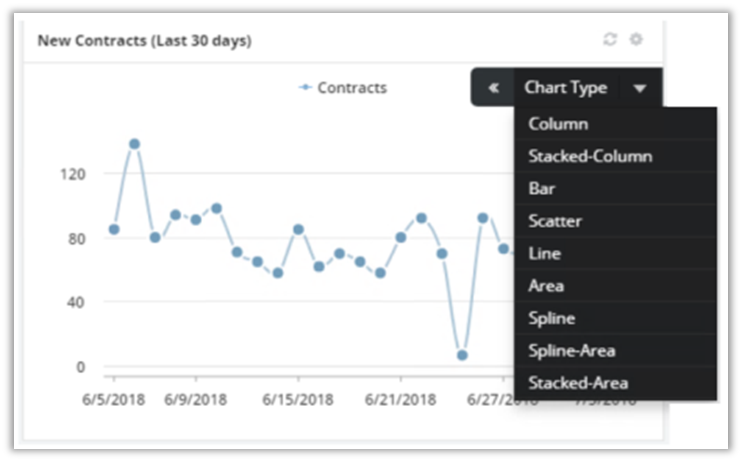Select Line chart type
This screenshot has width=742, height=462.
(544, 253)
